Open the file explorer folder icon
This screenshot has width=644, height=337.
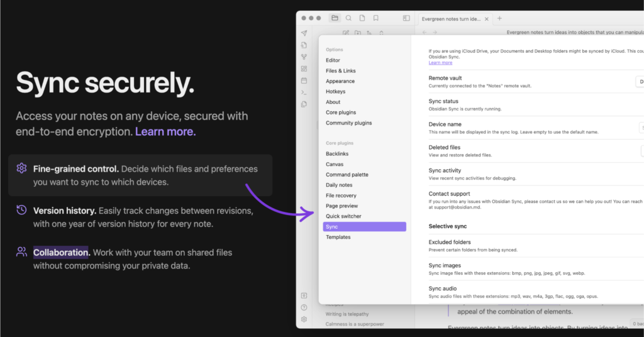[335, 18]
